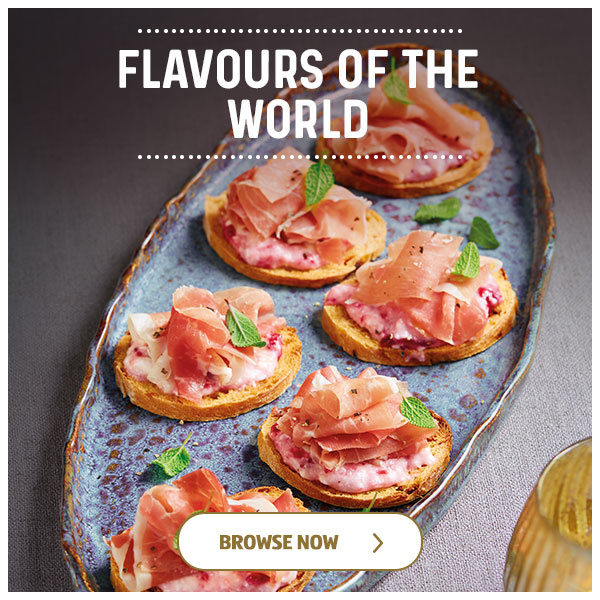Click the two loose mint leaves near plate's right edge
600x600 pixels.
coord(457,223)
